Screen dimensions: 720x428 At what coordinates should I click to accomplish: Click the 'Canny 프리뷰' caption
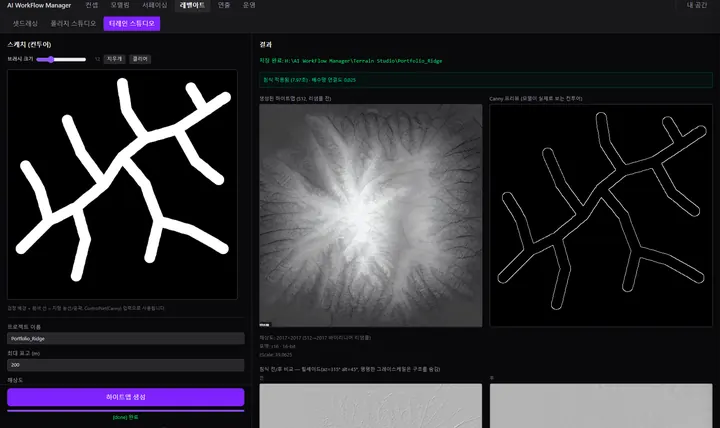pos(536,99)
